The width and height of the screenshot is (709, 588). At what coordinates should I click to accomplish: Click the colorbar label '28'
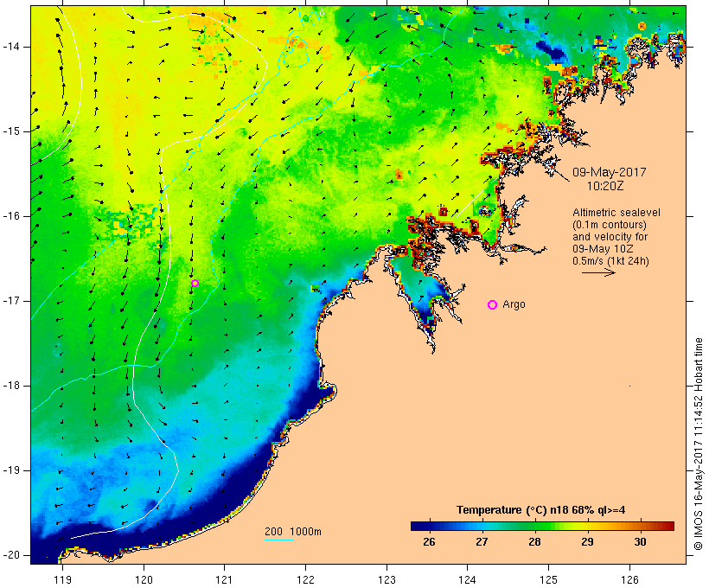pos(534,541)
